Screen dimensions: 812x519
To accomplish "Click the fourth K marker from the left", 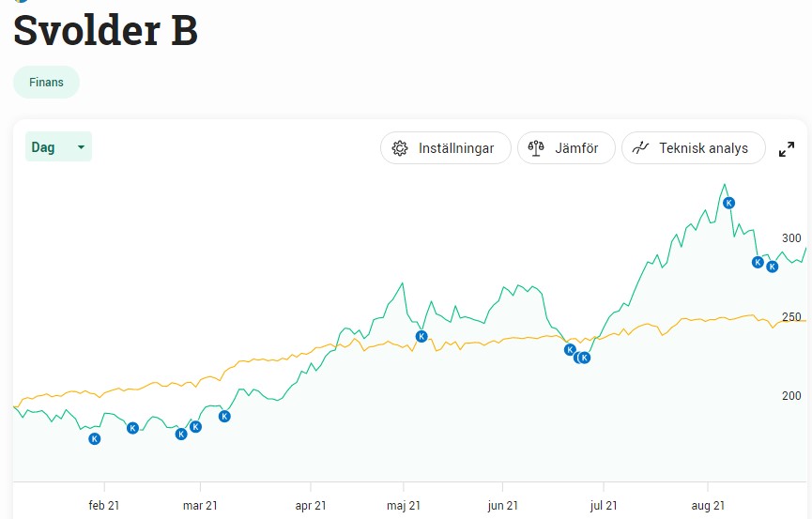I will (196, 427).
